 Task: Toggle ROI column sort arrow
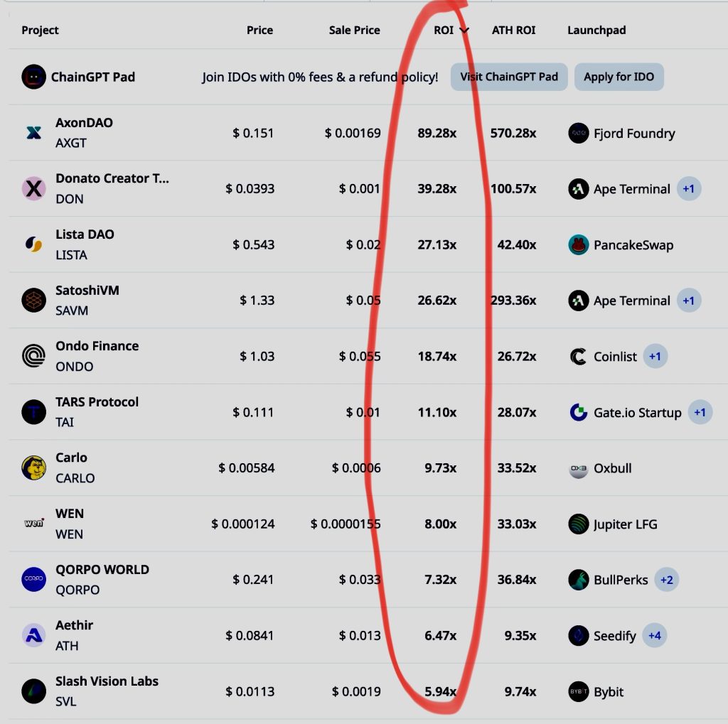(464, 31)
